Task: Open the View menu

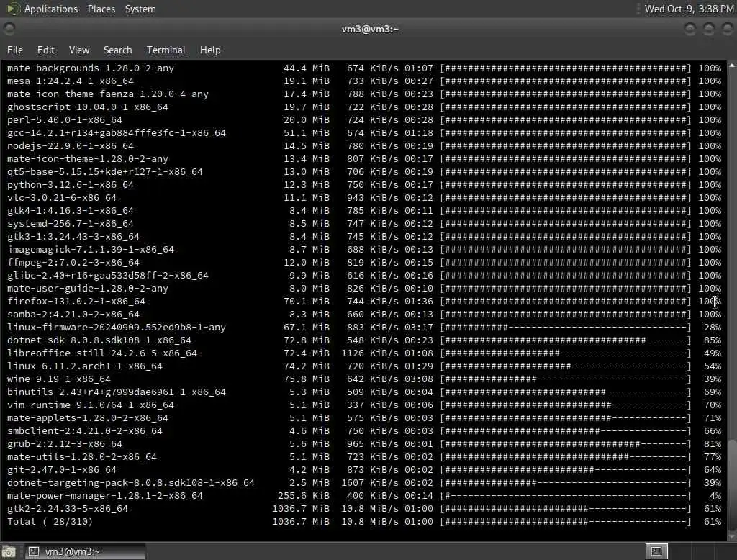Action: (x=79, y=50)
